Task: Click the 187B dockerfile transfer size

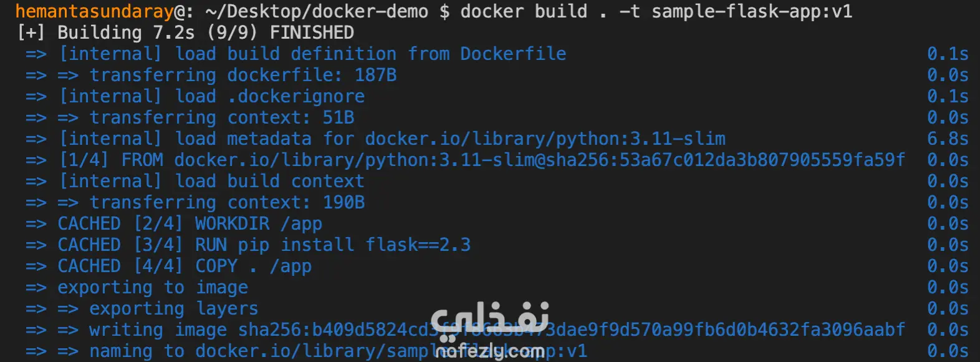Action: pos(375,75)
